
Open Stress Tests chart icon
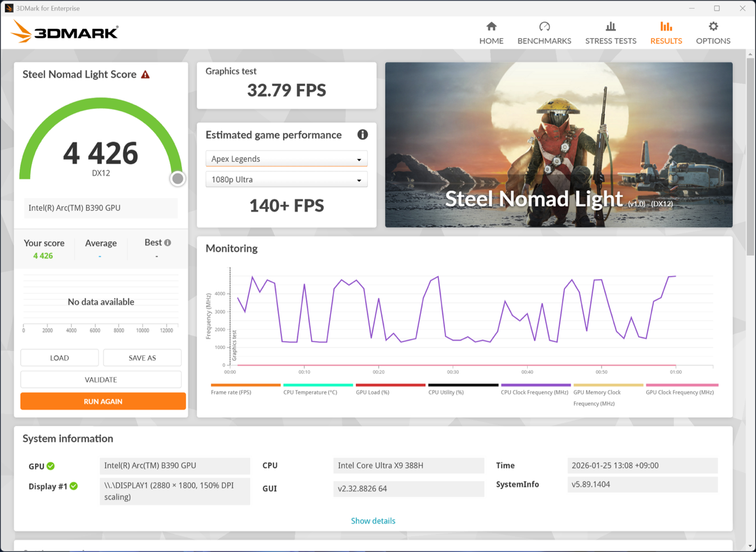[610, 26]
